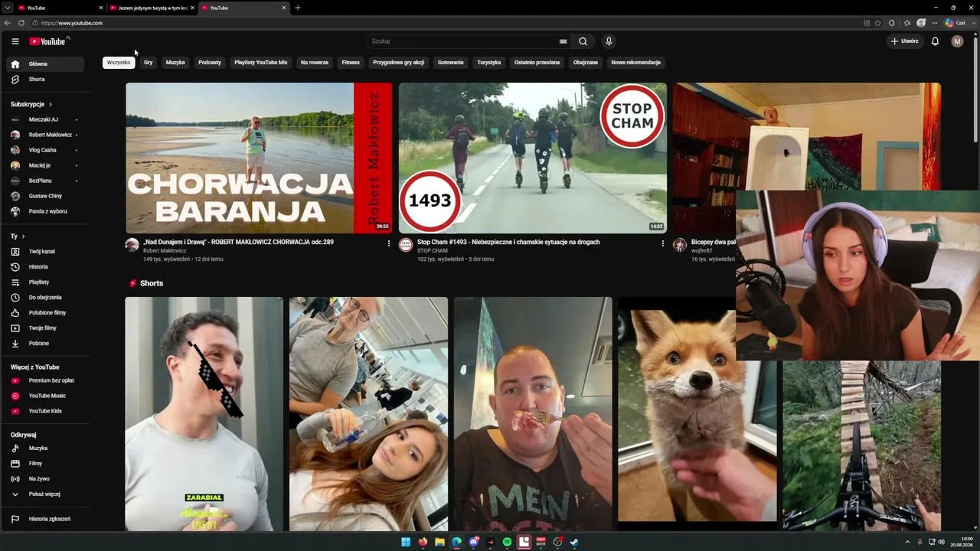Open Twój kanał in the sidebar
Viewport: 980px width, 551px height.
(x=46, y=252)
